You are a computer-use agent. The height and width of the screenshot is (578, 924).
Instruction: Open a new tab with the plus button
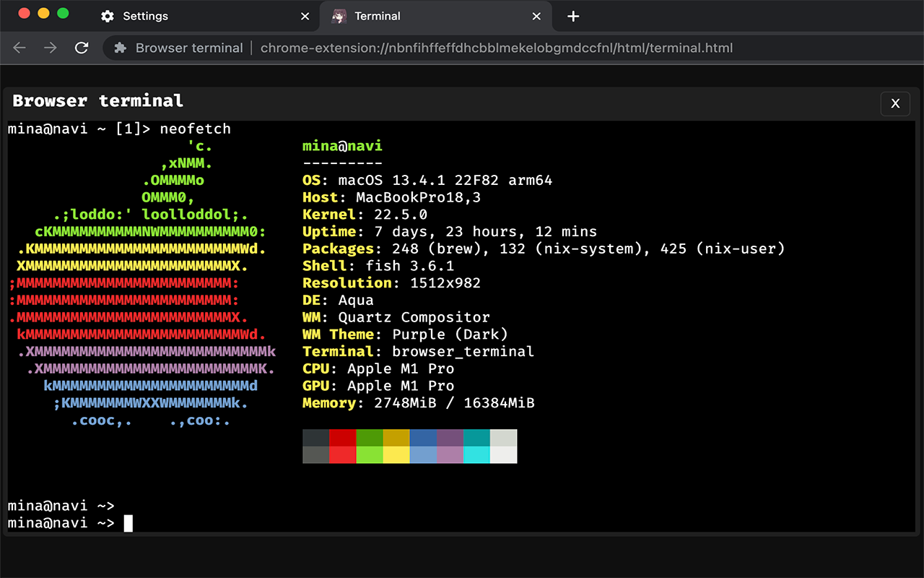point(572,16)
